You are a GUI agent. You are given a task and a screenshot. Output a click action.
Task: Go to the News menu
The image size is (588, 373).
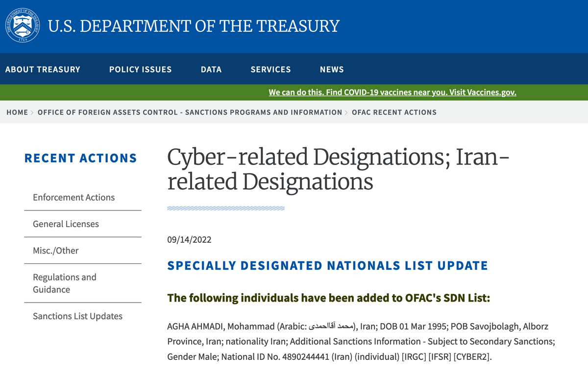[332, 70]
